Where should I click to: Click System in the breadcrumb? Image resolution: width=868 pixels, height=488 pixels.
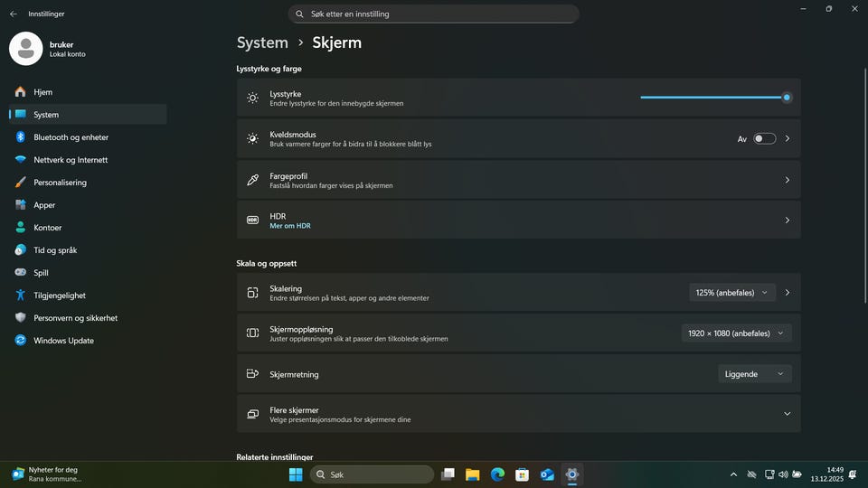click(262, 42)
